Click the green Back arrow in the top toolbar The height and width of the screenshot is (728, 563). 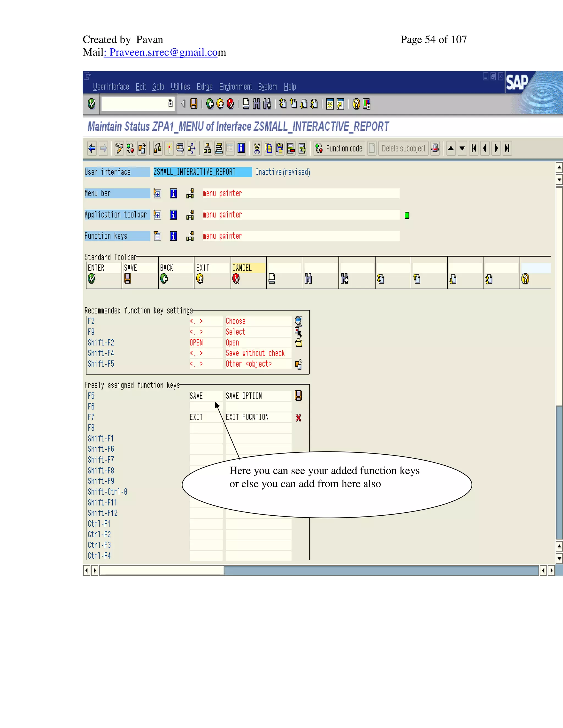click(210, 104)
